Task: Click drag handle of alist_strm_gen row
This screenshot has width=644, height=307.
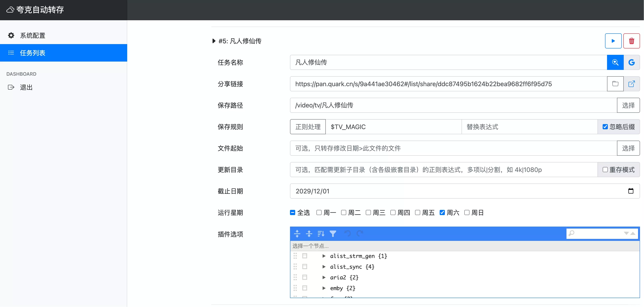Action: [295, 256]
